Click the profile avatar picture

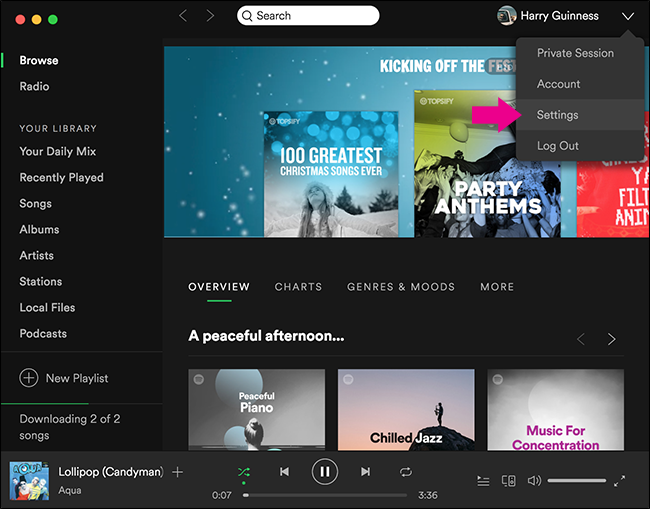507,16
